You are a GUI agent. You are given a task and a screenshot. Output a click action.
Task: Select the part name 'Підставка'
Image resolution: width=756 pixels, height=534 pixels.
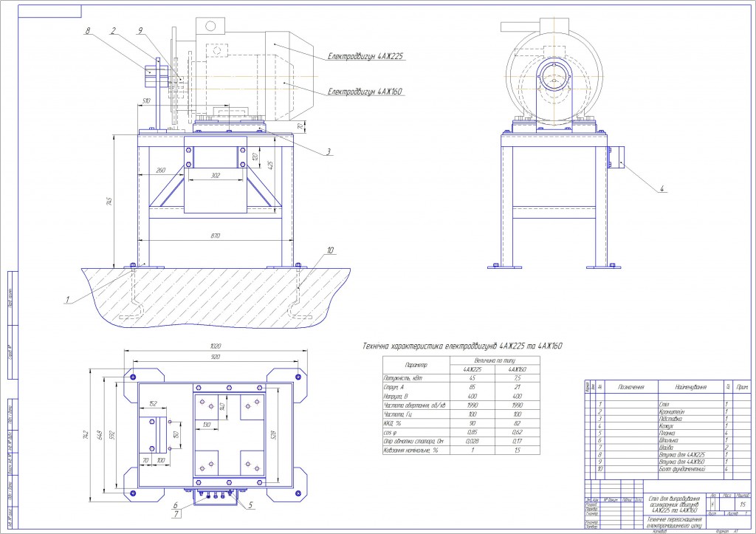click(x=670, y=420)
